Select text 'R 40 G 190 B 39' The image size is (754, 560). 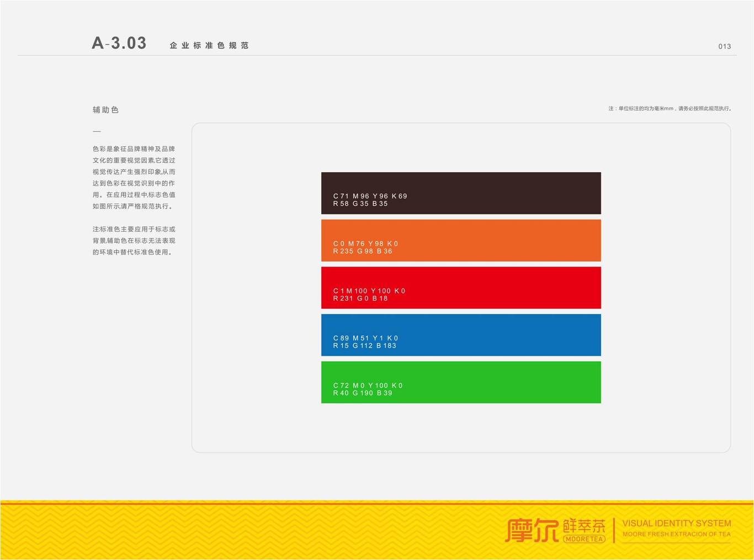pyautogui.click(x=363, y=393)
